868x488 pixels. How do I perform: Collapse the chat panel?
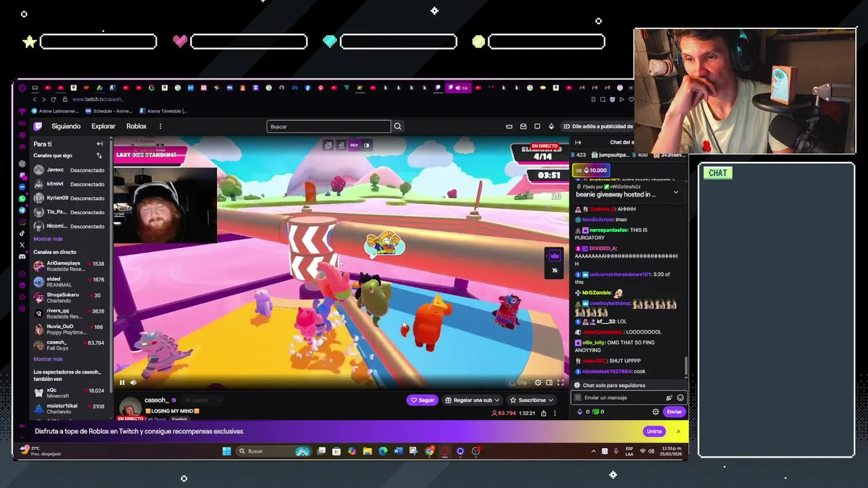[578, 142]
